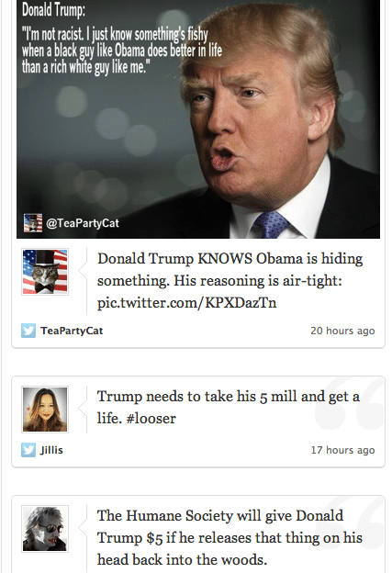
Task: Open the Jillis username link
Action: (51, 450)
